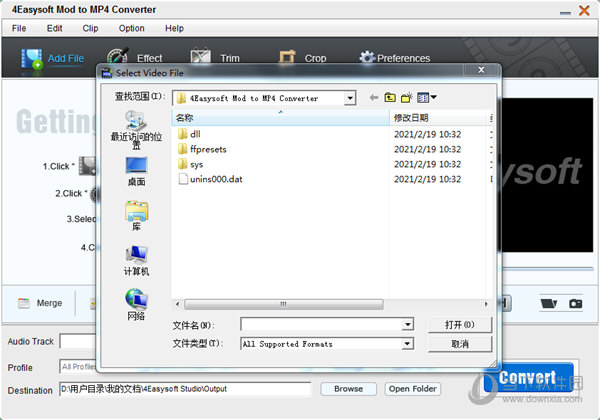Open the Clip menu
The width and height of the screenshot is (600, 420).
[x=90, y=28]
